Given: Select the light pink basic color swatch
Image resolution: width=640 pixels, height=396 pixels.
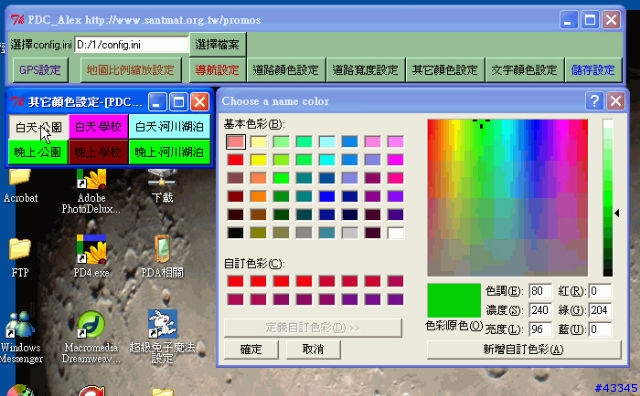Looking at the screenshot, I should click(x=236, y=142).
